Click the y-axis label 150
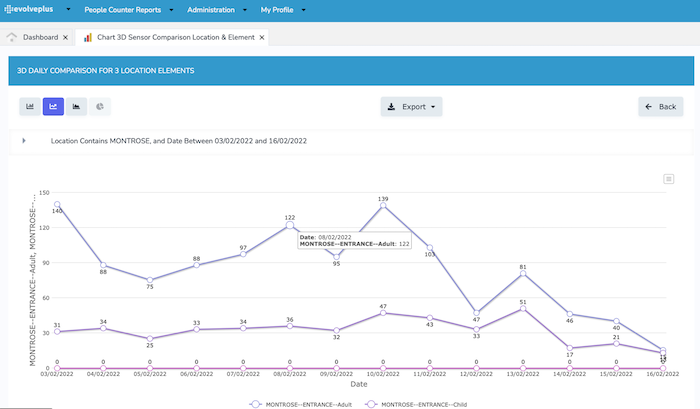This screenshot has width=700, height=409. (44, 193)
